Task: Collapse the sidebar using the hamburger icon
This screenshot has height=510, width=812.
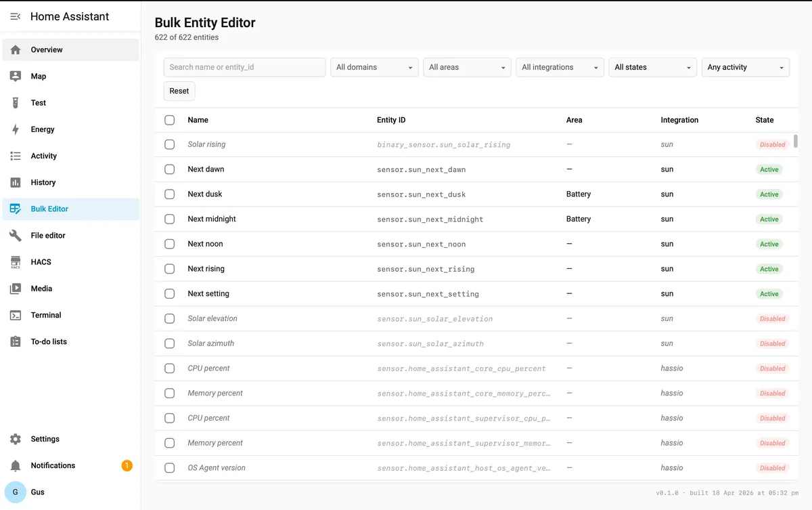Action: pos(16,16)
